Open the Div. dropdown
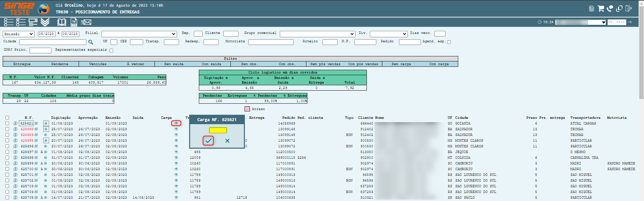Image resolution: width=644 pixels, height=201 pixels. click(389, 34)
